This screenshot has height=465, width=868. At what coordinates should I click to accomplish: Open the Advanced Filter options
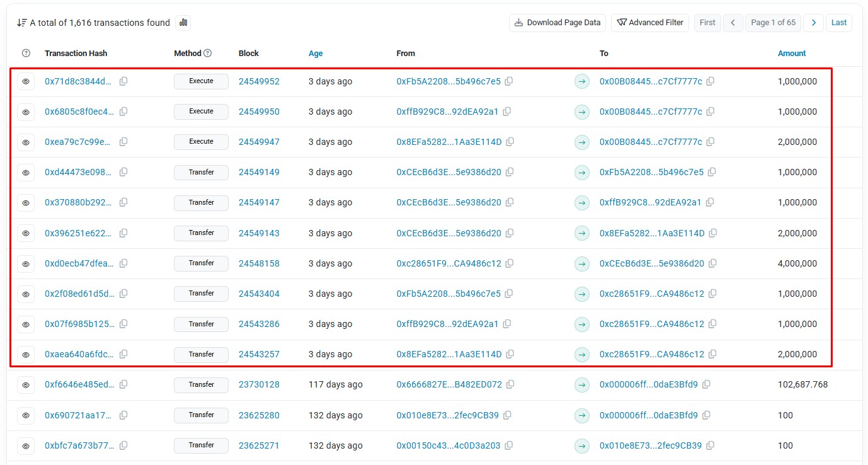point(650,23)
